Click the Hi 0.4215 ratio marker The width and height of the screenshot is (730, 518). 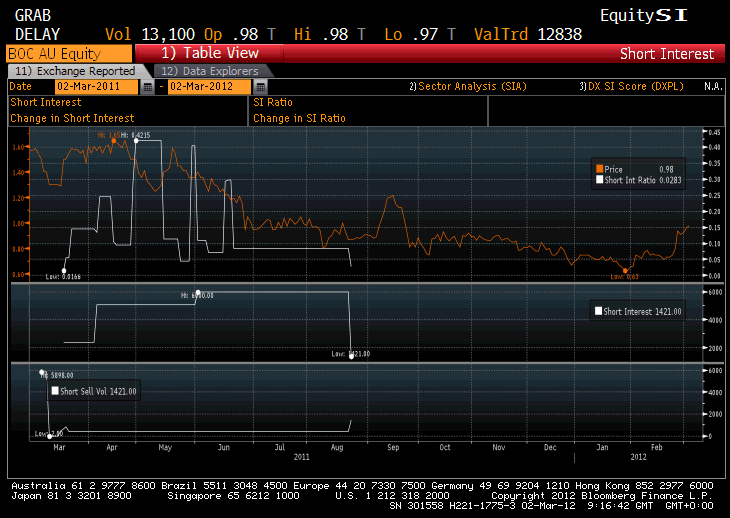click(136, 140)
